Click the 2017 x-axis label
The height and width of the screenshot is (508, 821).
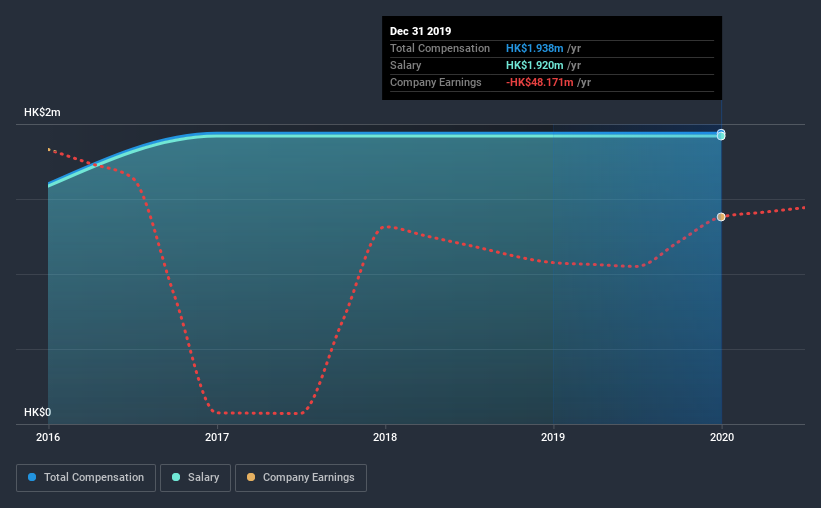tap(217, 437)
